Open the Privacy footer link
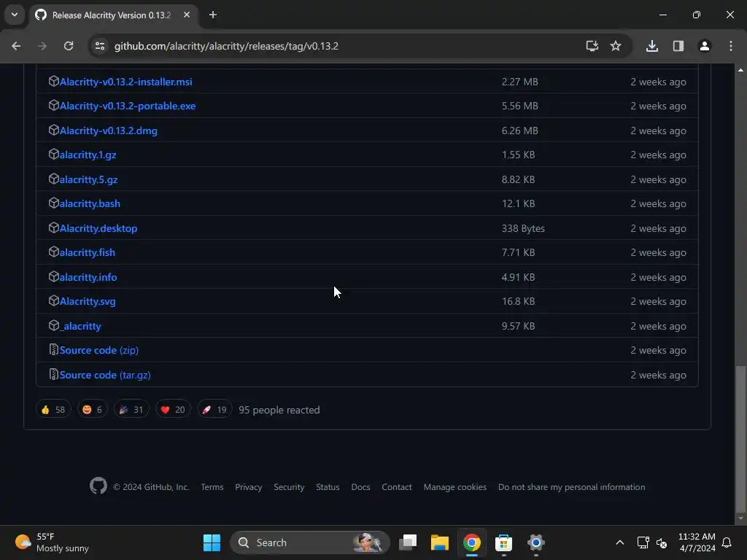Viewport: 747px width, 560px height. 248,487
